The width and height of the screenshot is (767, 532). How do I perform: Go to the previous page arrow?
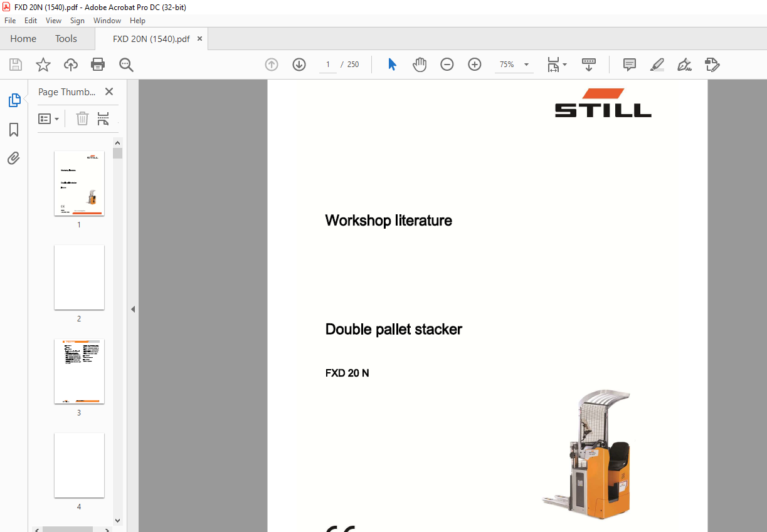(x=272, y=65)
